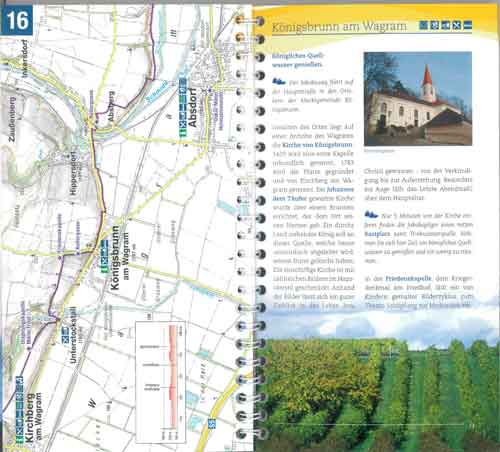The width and height of the screenshot is (500, 452).
Task: Open the church photo
Action: tap(418, 99)
